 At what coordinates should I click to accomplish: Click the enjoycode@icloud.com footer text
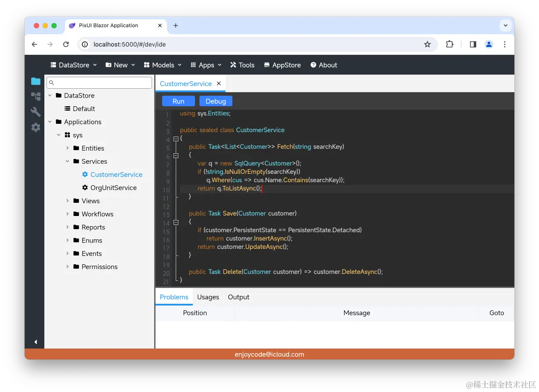[269, 354]
